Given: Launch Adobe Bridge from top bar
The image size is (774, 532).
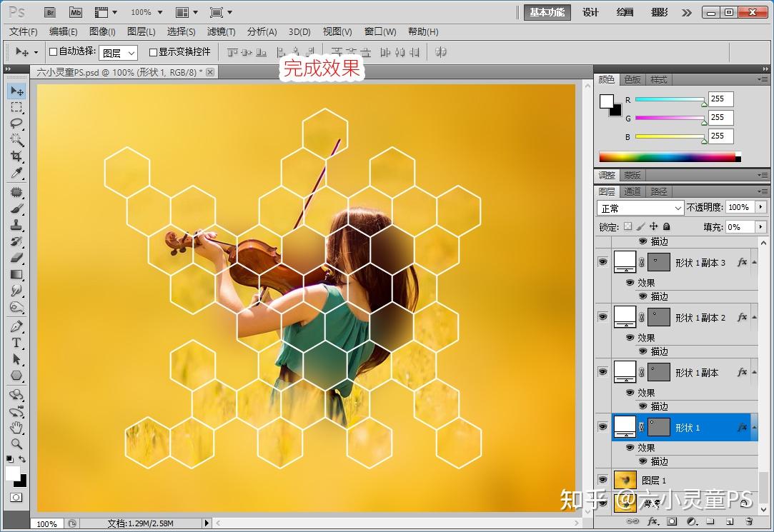Looking at the screenshot, I should 50,12.
